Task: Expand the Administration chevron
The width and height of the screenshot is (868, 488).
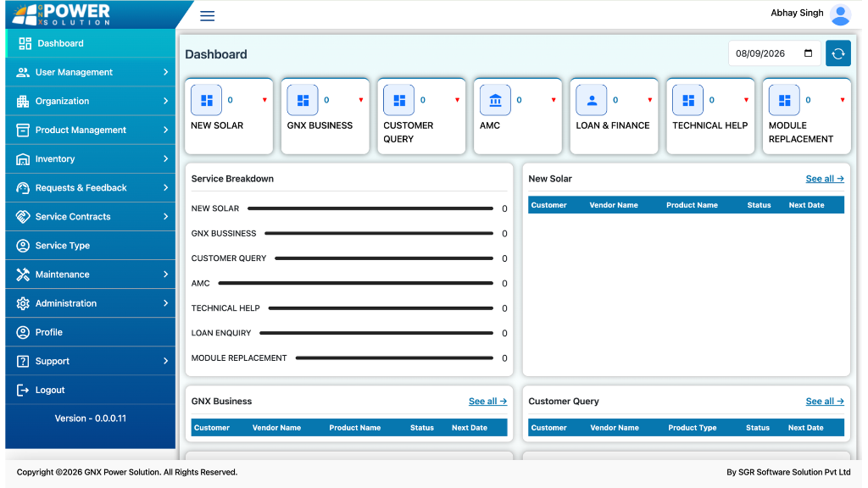Action: pos(165,303)
